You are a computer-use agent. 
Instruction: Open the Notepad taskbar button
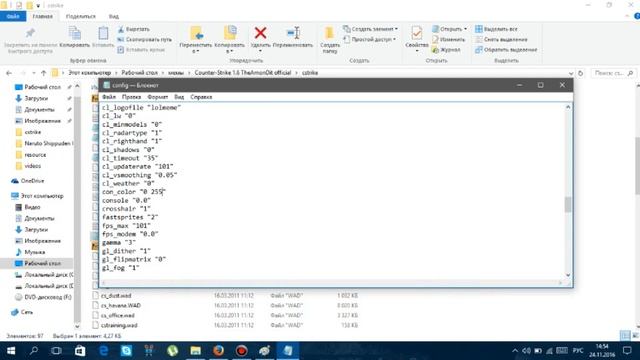[x=288, y=351]
